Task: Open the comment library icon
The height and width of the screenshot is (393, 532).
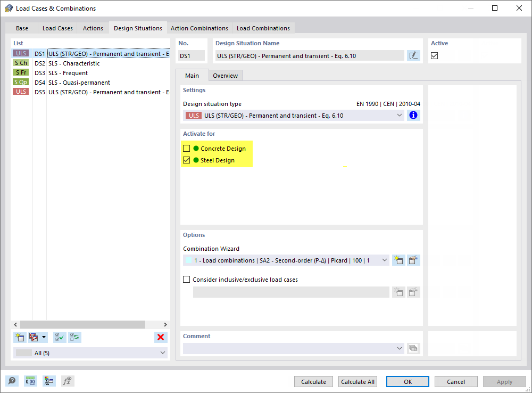Action: (x=413, y=348)
